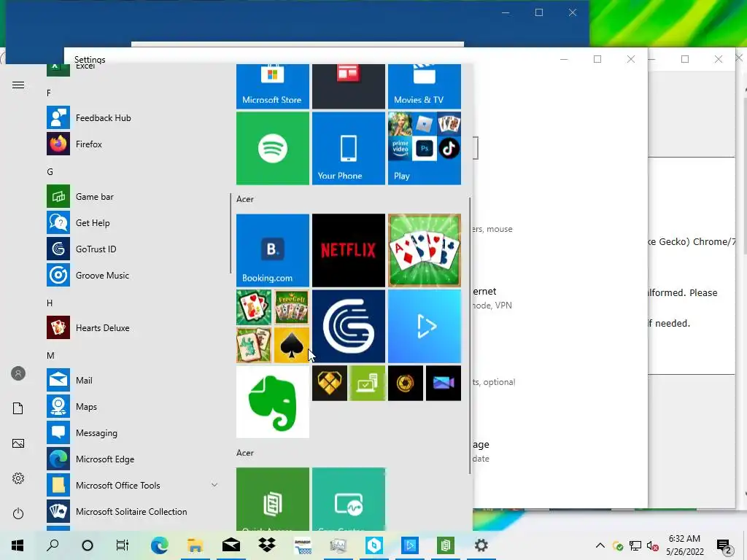The width and height of the screenshot is (747, 560).
Task: Open Settings gear in the Start rail
Action: (x=18, y=478)
